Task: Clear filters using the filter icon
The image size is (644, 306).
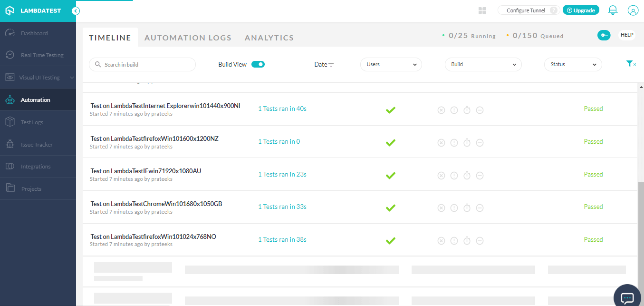Action: point(631,63)
